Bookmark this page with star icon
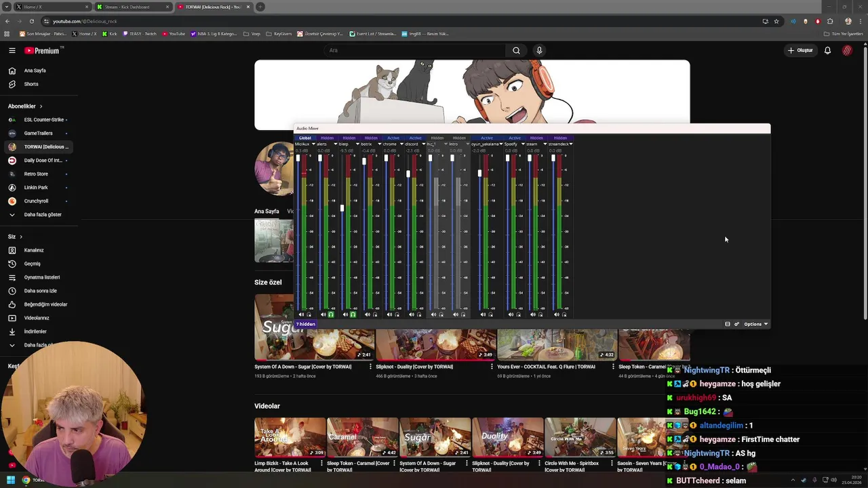Viewport: 868px width, 488px height. coord(776,21)
